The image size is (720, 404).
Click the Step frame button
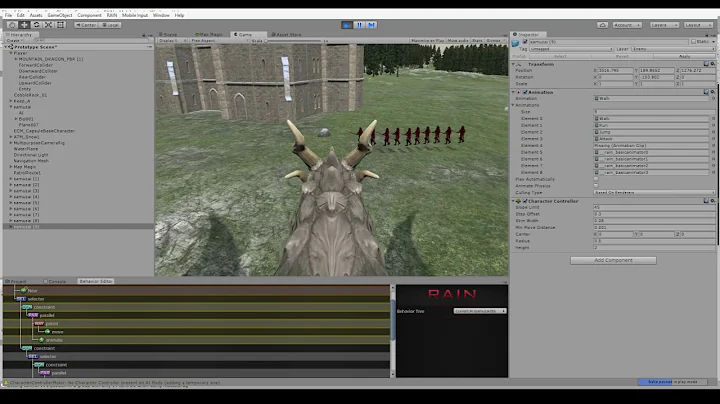[371, 25]
